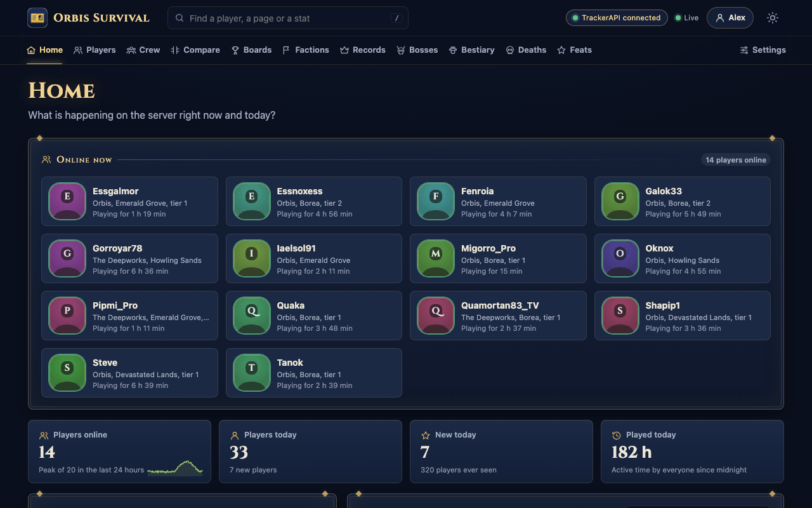Click the TrackerAPI connected status badge
This screenshot has height=508, width=812.
tap(617, 18)
